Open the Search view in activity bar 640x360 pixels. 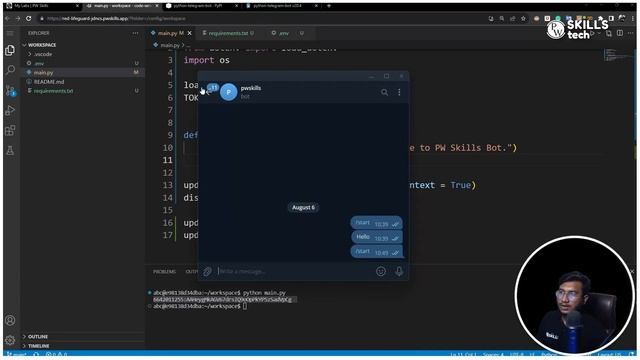(x=10, y=70)
